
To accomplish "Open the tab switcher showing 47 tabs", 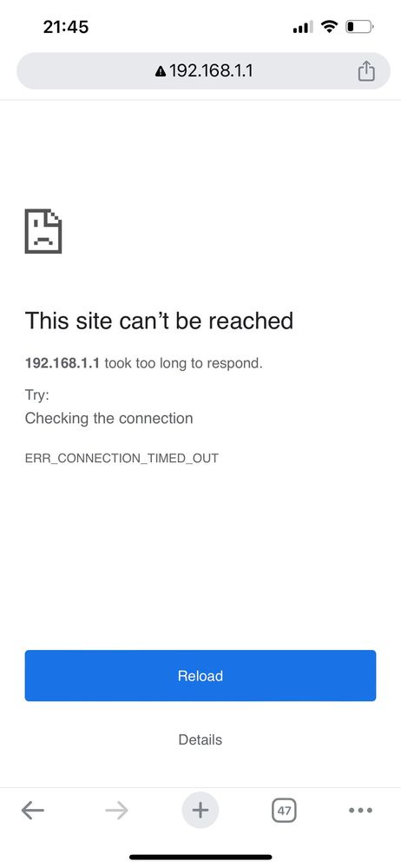I will click(285, 811).
